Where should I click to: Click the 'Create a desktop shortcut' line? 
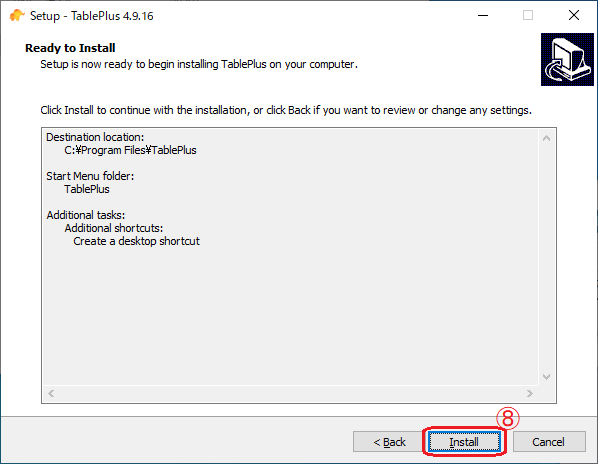(136, 241)
